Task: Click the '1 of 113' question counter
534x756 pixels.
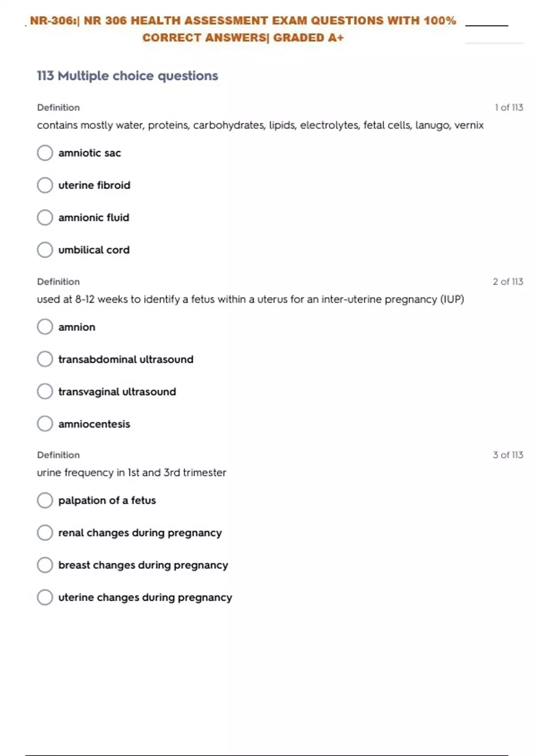Action: coord(509,108)
